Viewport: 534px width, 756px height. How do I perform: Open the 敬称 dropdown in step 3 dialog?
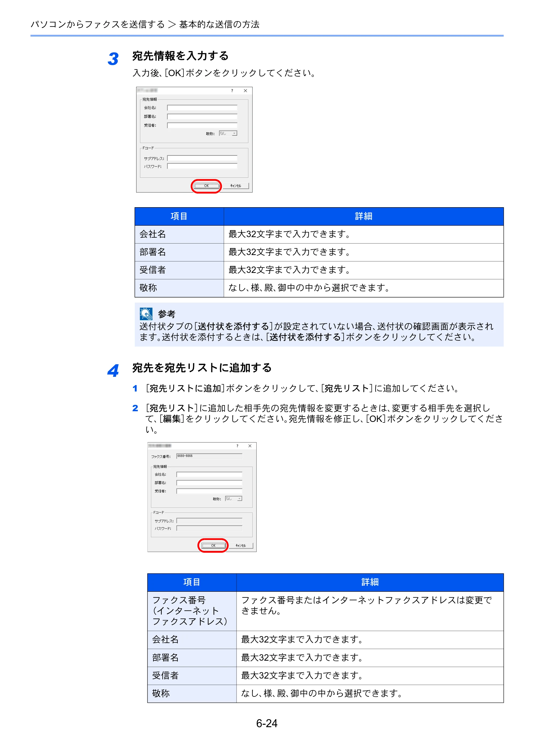[x=228, y=133]
